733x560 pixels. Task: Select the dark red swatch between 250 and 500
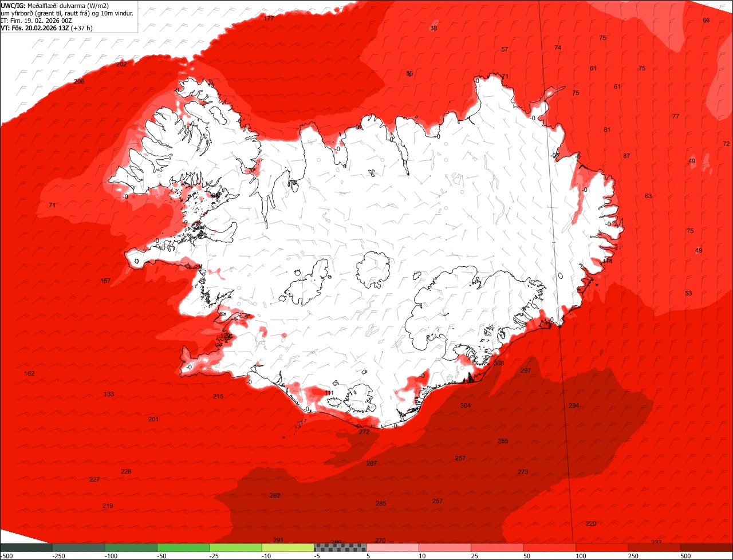coord(655,547)
